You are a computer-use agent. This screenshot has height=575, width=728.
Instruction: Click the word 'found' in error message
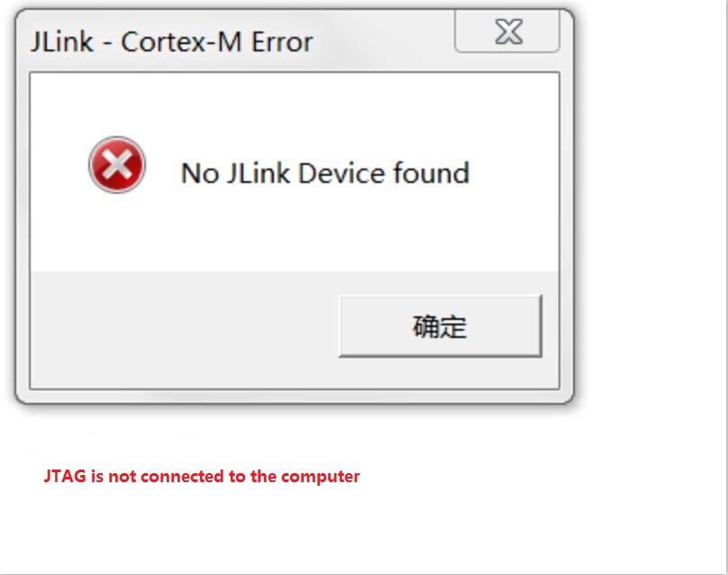click(432, 173)
